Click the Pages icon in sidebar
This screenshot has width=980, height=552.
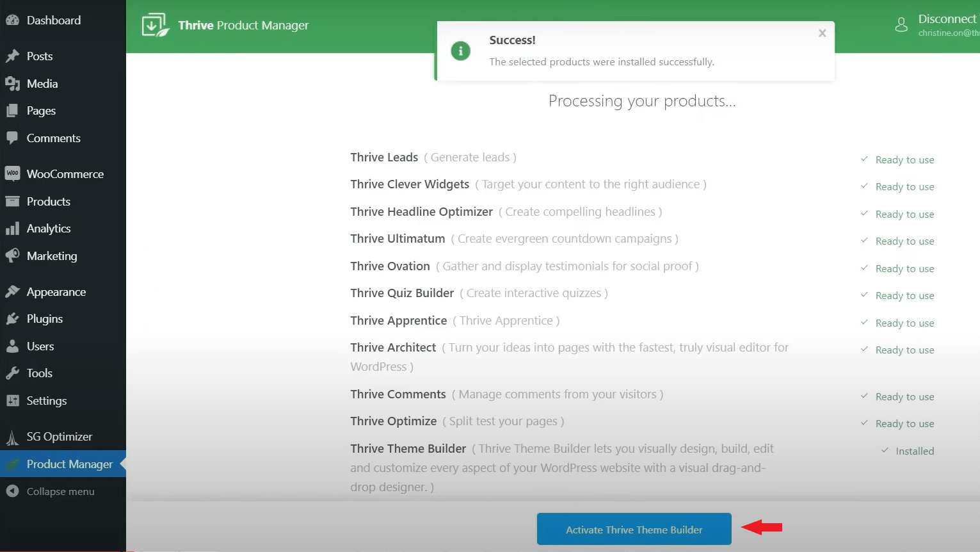coord(12,111)
